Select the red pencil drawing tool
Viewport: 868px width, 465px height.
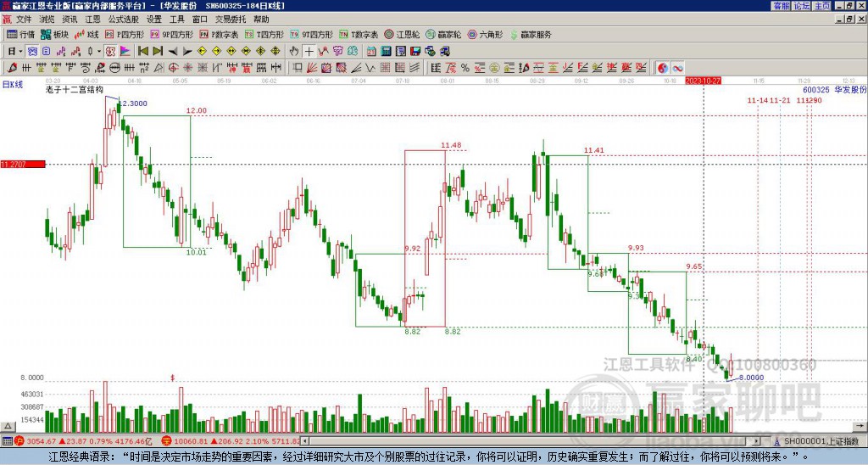pyautogui.click(x=12, y=68)
